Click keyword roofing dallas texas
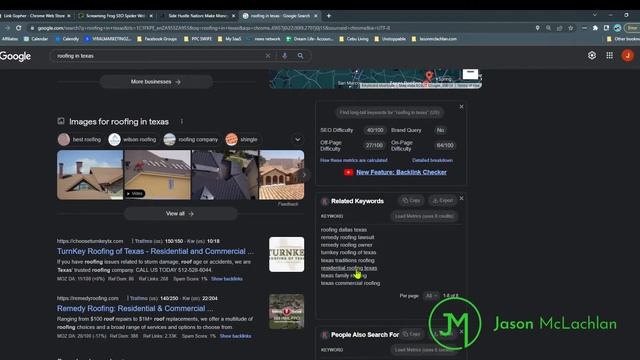This screenshot has height=360, width=640. [344, 229]
